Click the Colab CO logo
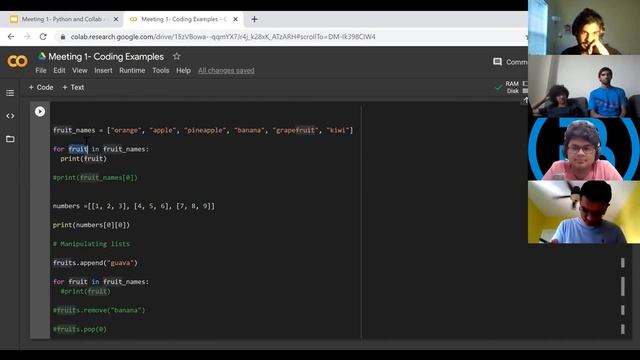The image size is (640, 360). (x=18, y=61)
